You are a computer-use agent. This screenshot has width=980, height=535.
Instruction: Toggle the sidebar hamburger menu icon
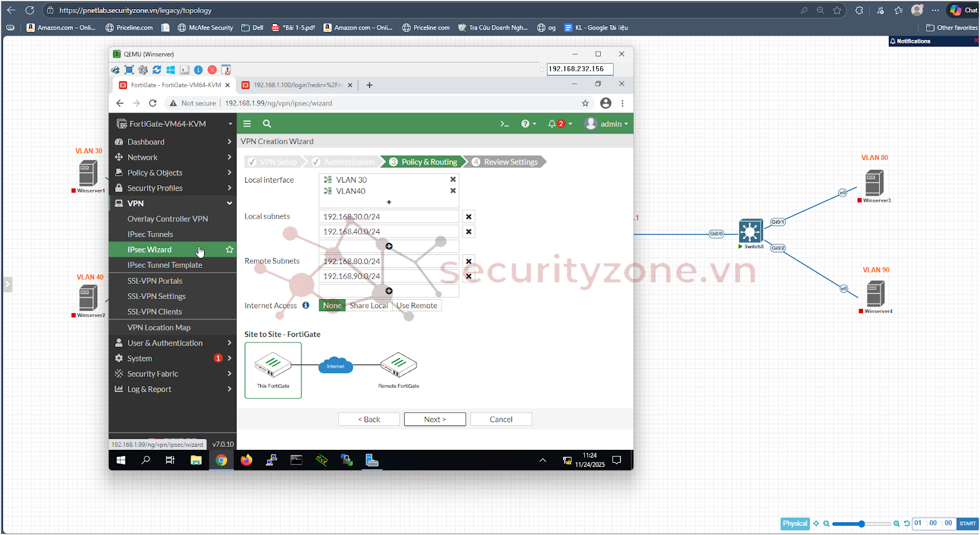click(x=247, y=124)
